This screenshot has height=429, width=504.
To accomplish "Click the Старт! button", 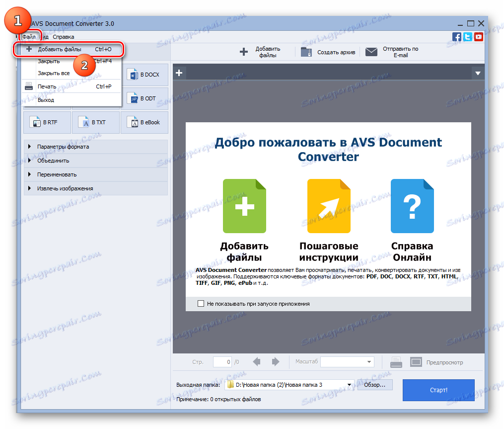I will pos(438,390).
